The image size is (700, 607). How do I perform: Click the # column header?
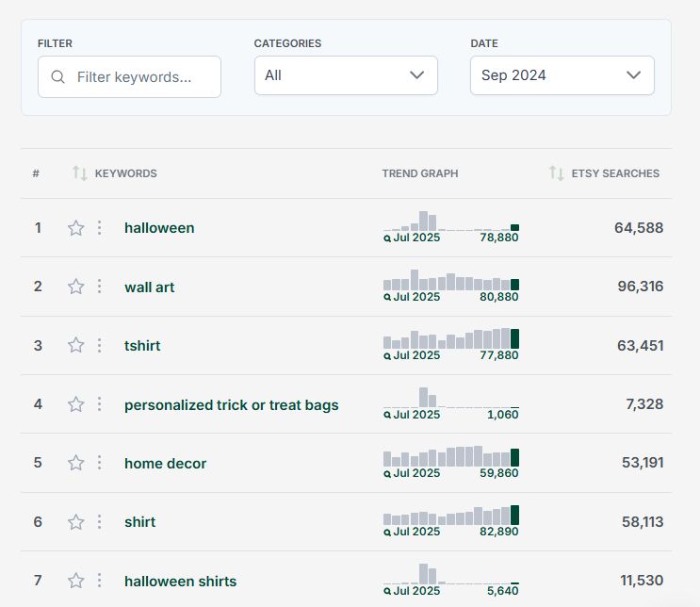pyautogui.click(x=36, y=173)
